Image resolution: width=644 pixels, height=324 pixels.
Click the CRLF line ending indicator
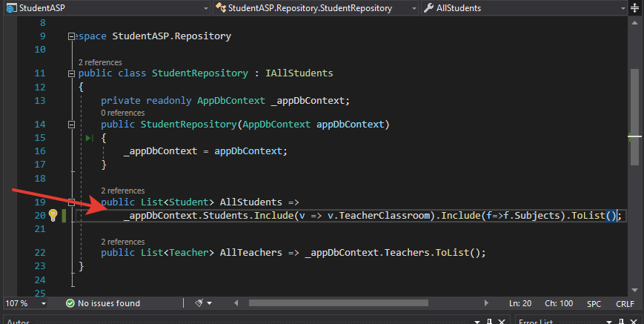coord(625,304)
